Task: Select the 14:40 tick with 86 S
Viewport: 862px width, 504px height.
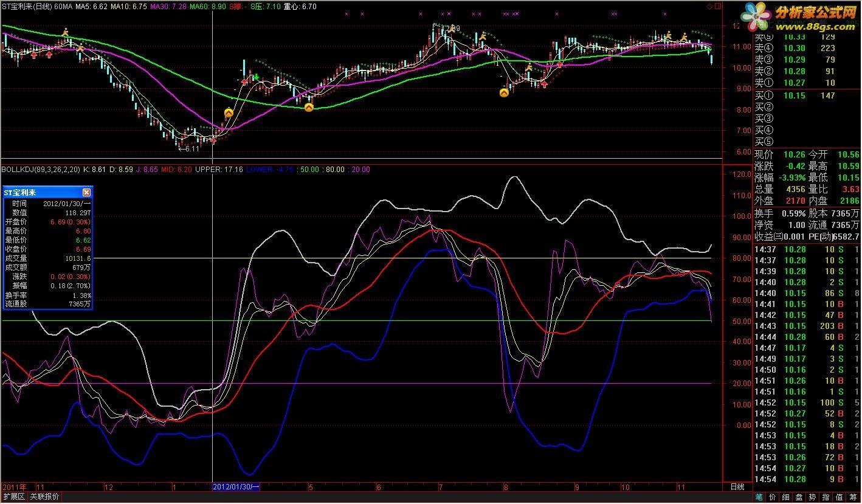Action: (807, 293)
